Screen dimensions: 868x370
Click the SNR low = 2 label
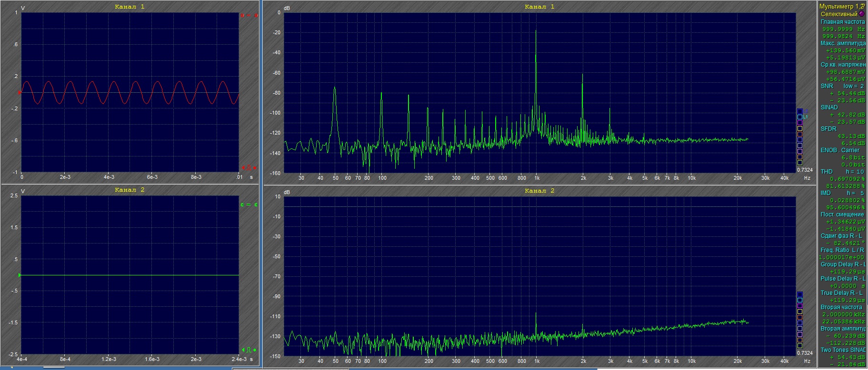[842, 86]
